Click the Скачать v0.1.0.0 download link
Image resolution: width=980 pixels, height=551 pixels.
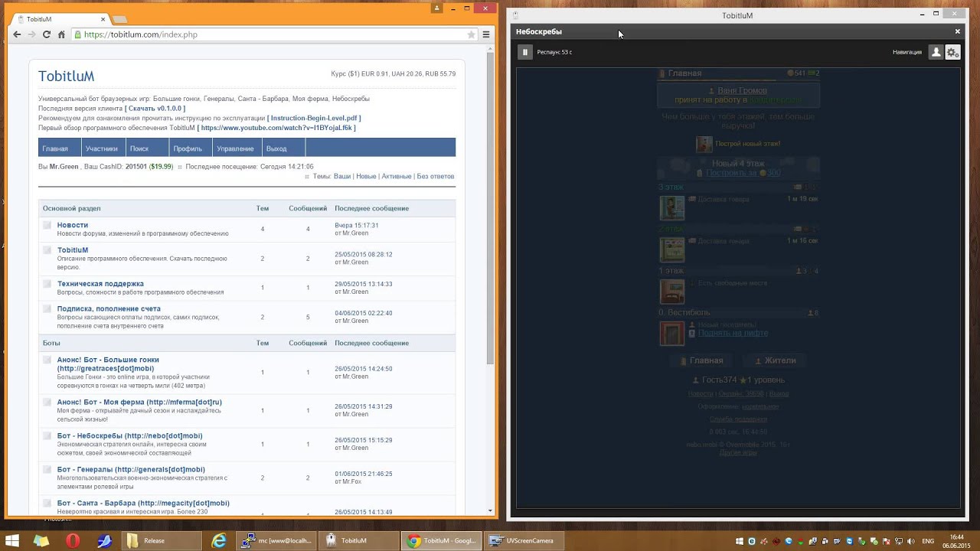click(155, 109)
